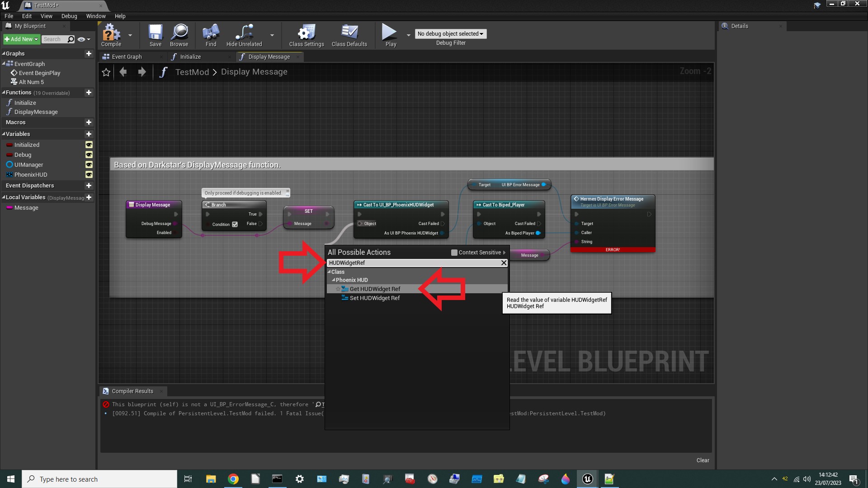
Task: Open the view options eye dropdown
Action: pos(84,39)
